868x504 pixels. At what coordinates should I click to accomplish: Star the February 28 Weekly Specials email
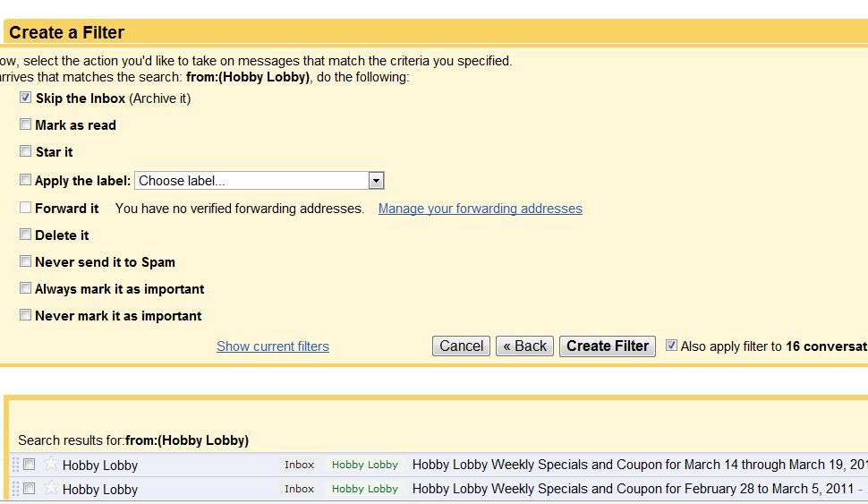[x=50, y=488]
